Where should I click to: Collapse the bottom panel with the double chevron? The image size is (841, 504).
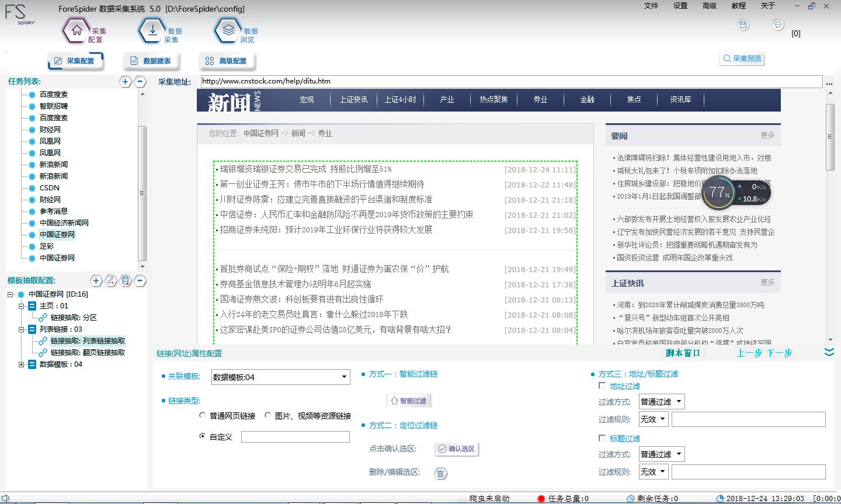pos(829,352)
